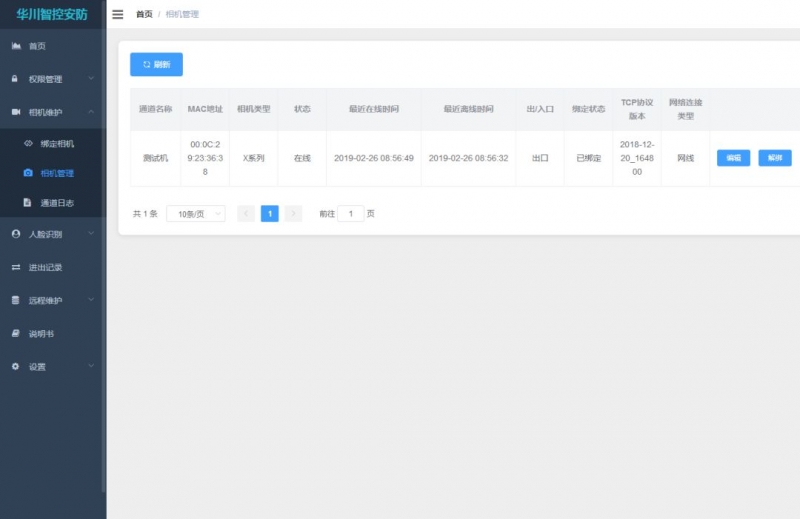Click the document icon beside 通道日志
The height and width of the screenshot is (519, 800).
click(x=29, y=203)
